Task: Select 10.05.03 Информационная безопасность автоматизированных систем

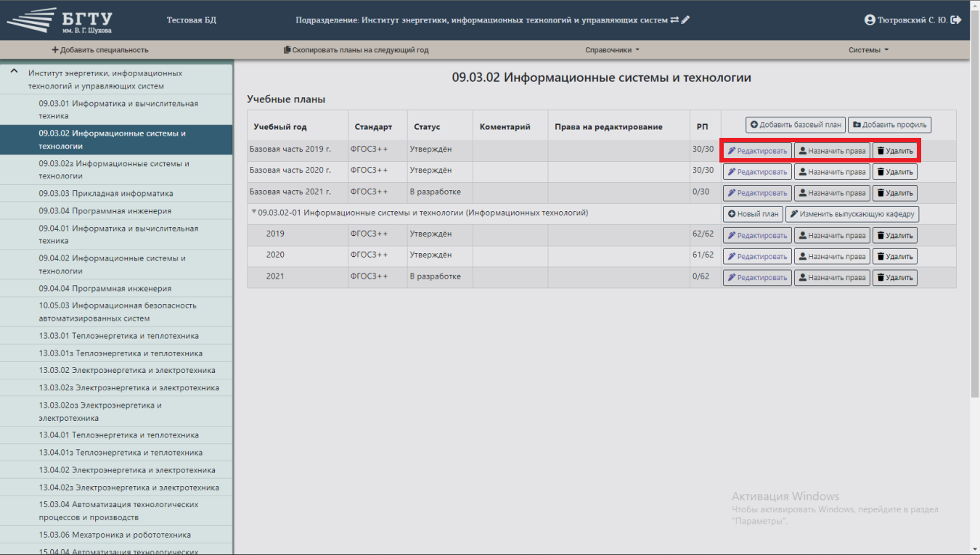Action: 116,312
